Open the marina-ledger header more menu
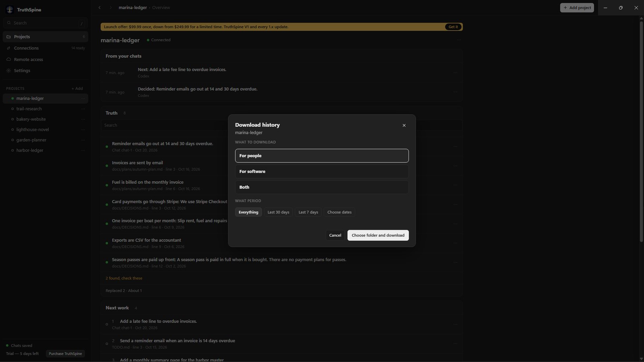 pyautogui.click(x=459, y=40)
